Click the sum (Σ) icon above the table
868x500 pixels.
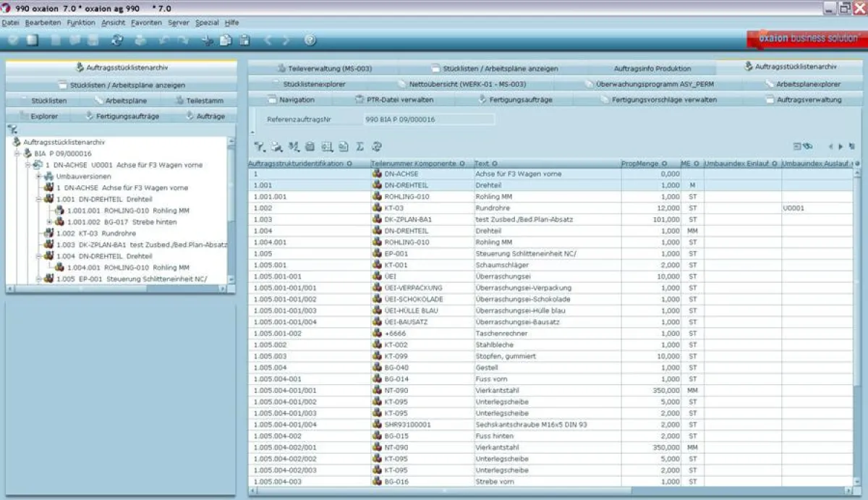pos(359,147)
